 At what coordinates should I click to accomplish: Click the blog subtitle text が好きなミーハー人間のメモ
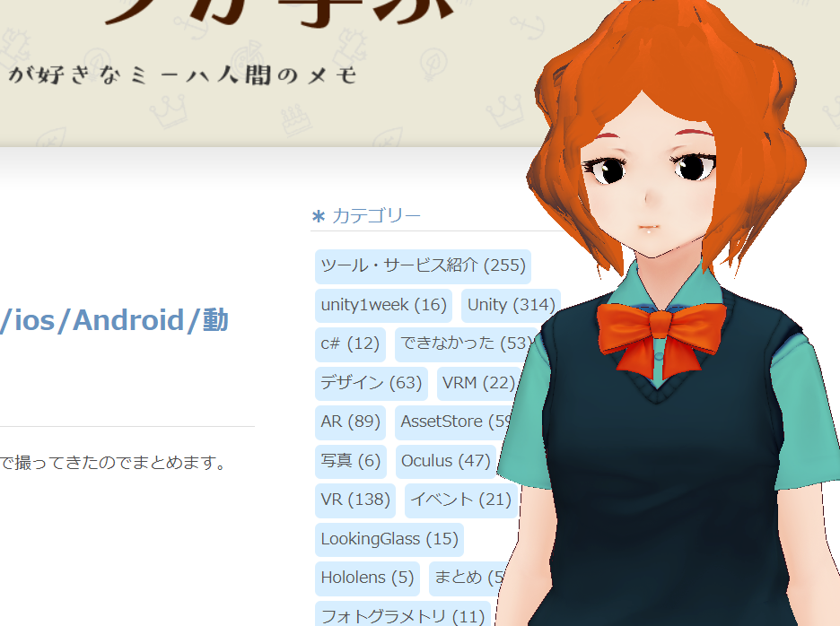click(x=182, y=75)
